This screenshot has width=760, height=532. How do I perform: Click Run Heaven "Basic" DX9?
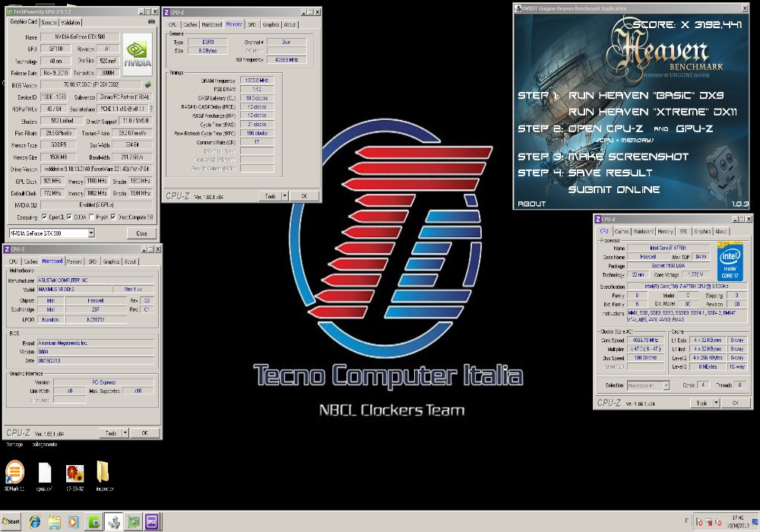(646, 96)
